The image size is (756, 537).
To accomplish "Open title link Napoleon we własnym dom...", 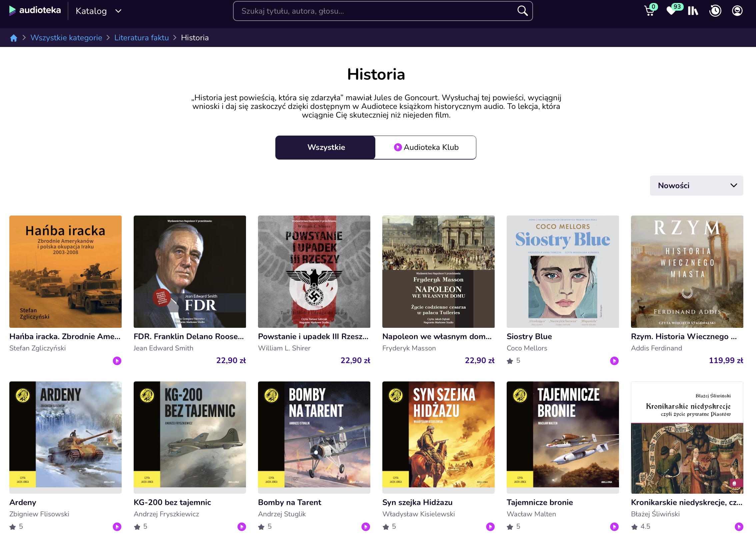I will coord(437,336).
